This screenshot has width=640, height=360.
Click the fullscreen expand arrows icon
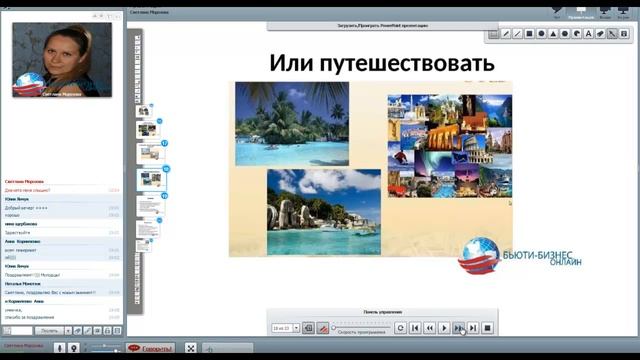point(191,348)
